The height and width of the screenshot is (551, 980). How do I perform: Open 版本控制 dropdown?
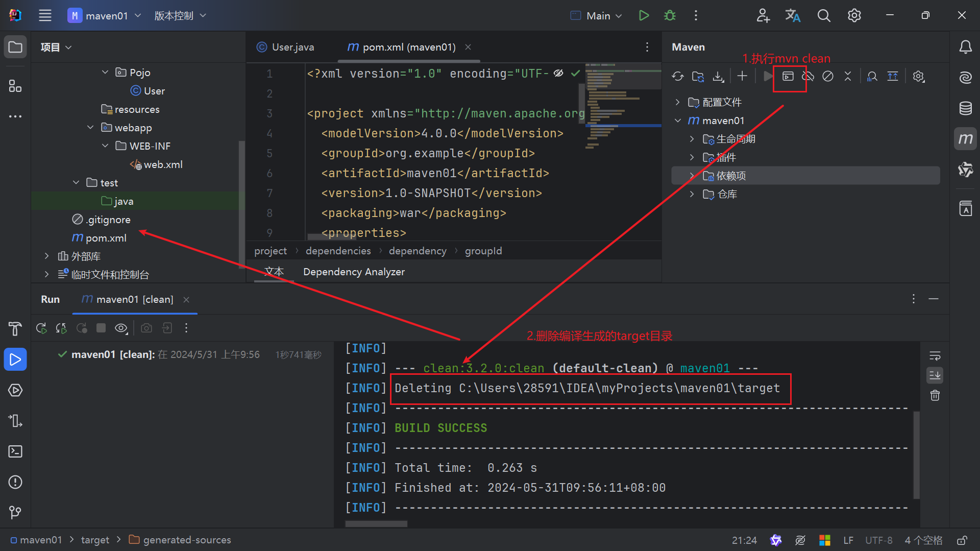(180, 15)
